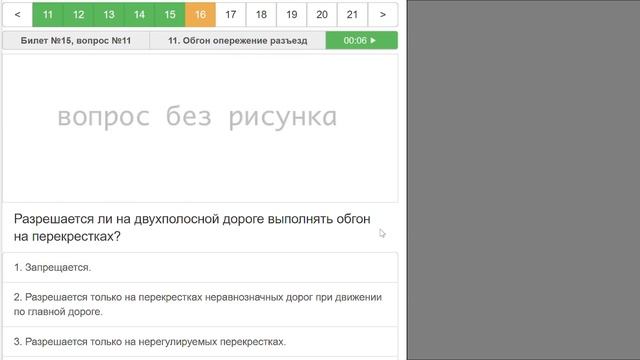Choose answer 2 about главной дороге
This screenshot has height=360, width=640.
click(200, 304)
